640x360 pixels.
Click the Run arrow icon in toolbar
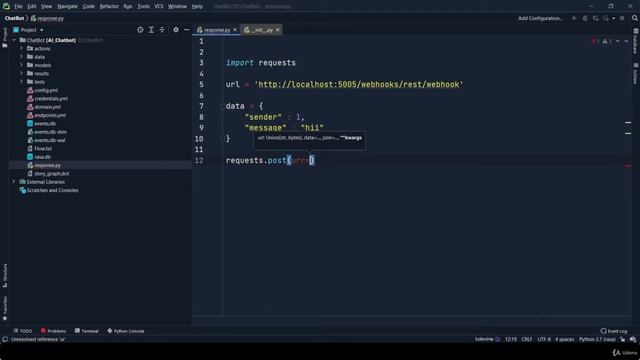pos(574,18)
